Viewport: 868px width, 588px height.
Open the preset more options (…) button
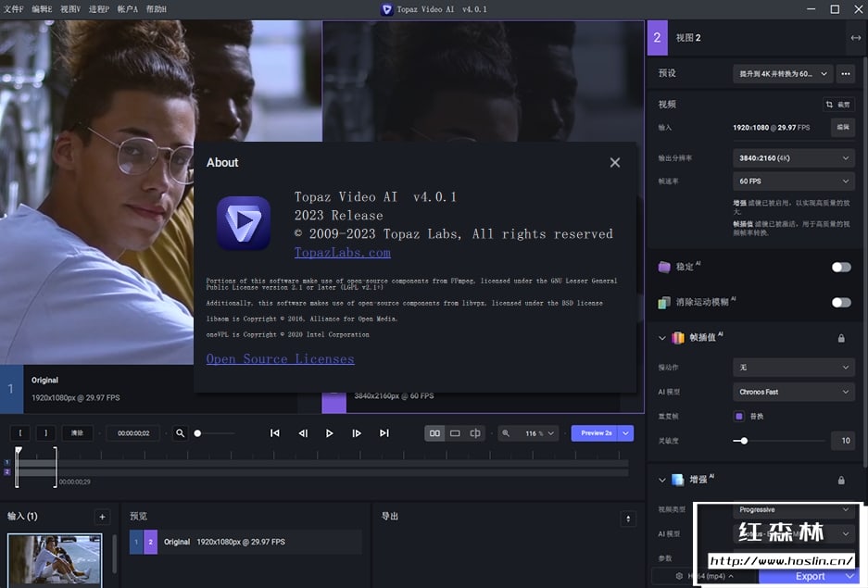[x=845, y=73]
